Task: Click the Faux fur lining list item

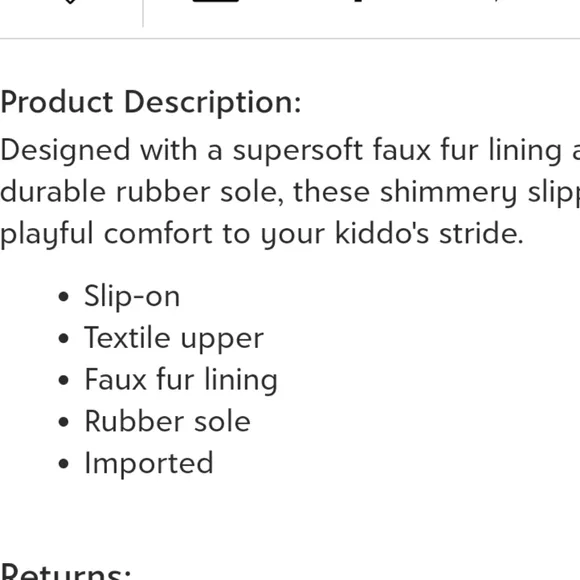Action: point(181,380)
